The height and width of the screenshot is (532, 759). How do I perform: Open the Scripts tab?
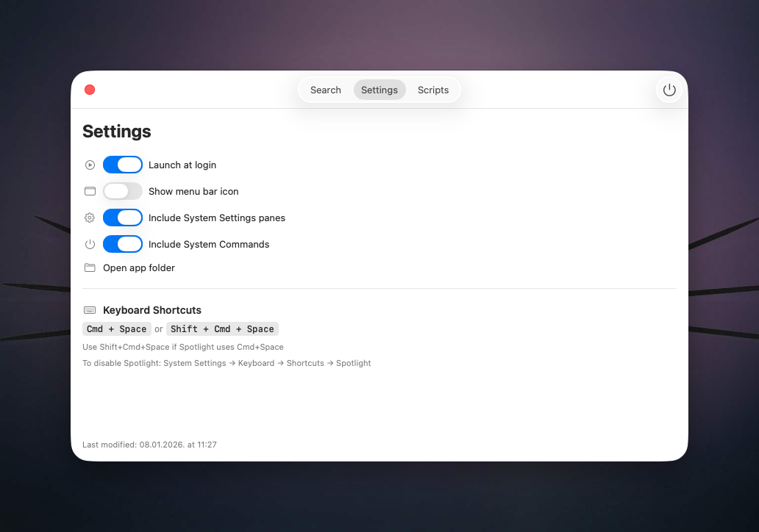tap(432, 90)
